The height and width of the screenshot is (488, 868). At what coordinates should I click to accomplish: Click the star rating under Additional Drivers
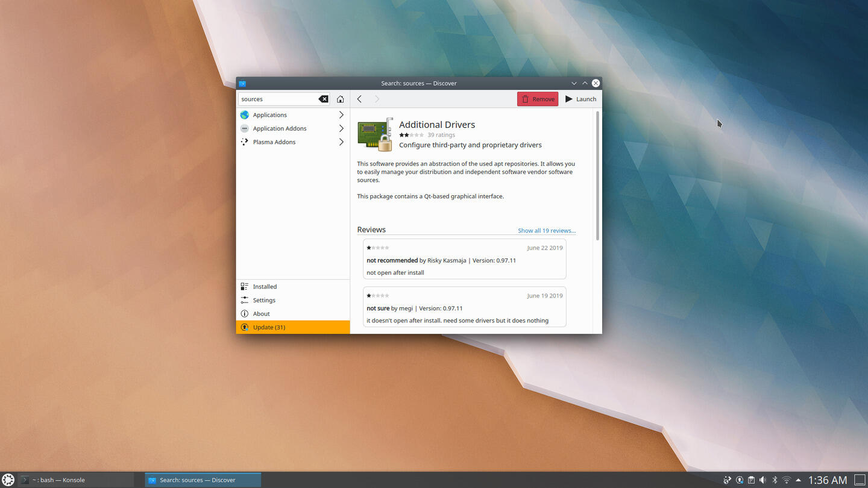click(412, 135)
